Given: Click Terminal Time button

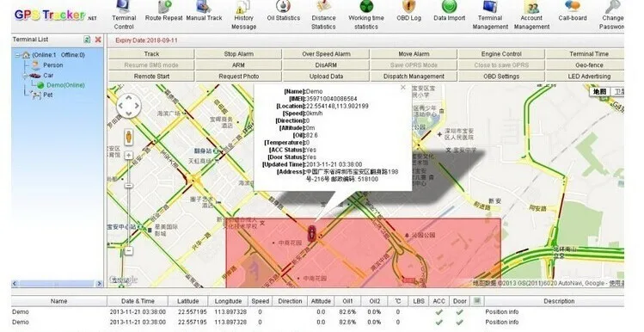Looking at the screenshot, I should click(586, 54).
